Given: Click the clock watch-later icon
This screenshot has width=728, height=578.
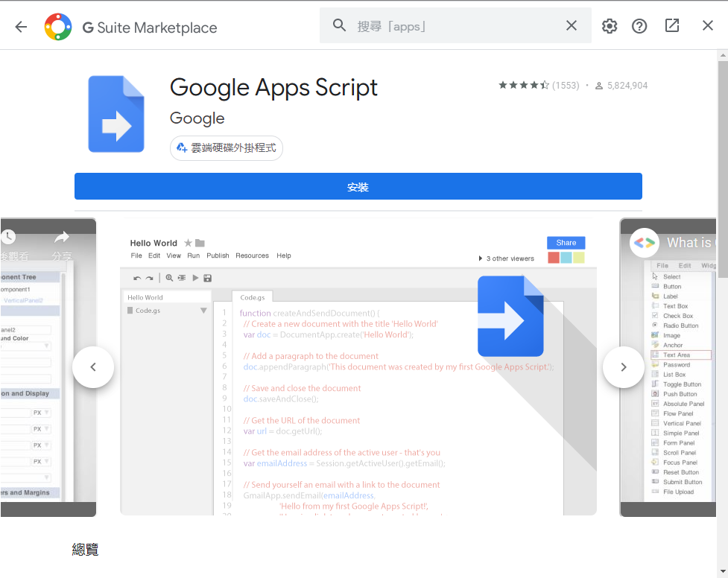Looking at the screenshot, I should (8, 238).
